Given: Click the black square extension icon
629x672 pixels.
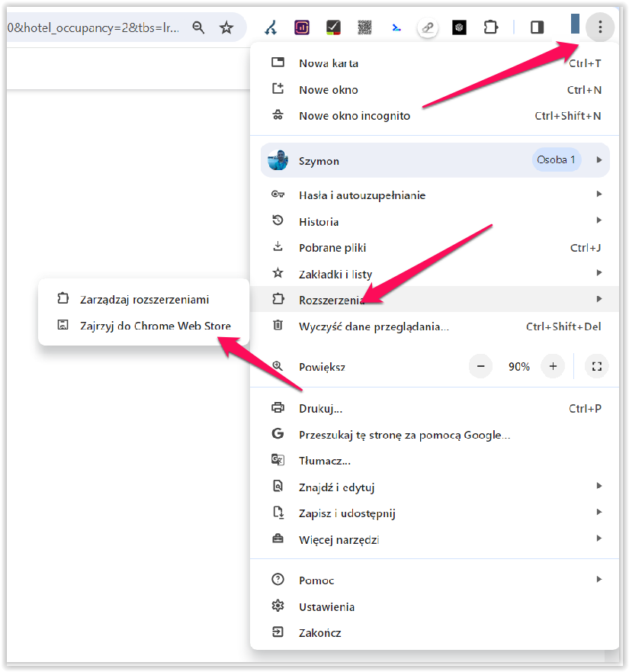Looking at the screenshot, I should [x=459, y=27].
